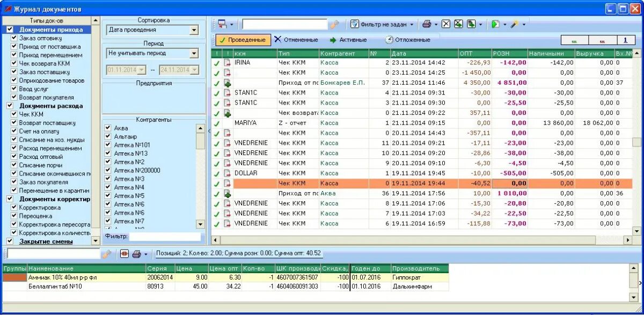644x315 pixels.
Task: Open the Дата проведения sorting dropdown
Action: [x=194, y=30]
